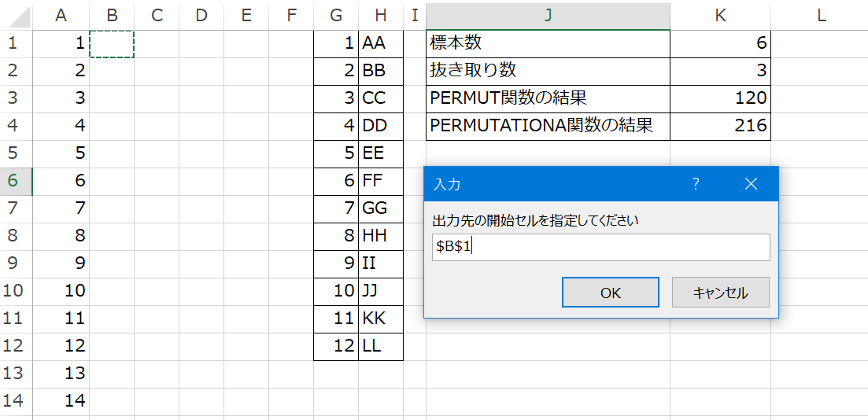Click cell A13 with value 13

(61, 374)
